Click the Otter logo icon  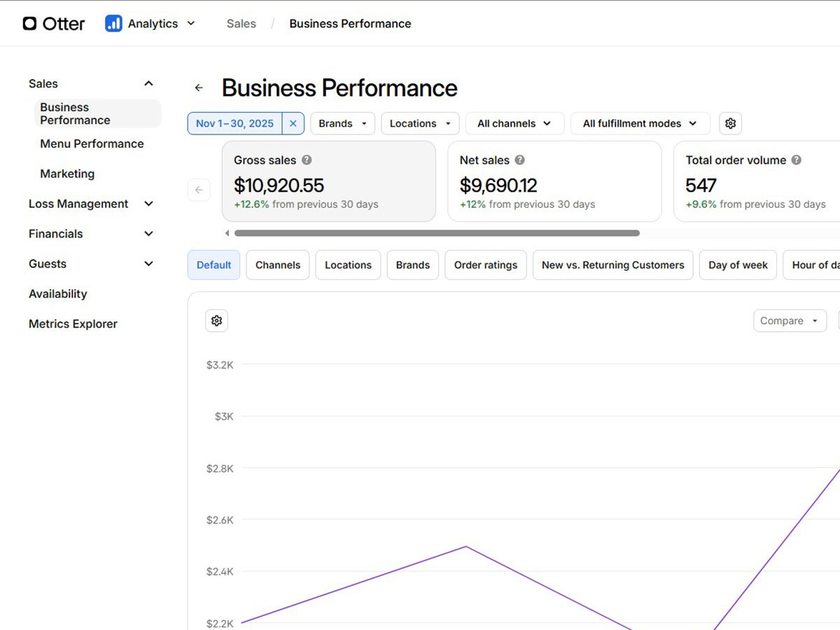[29, 24]
